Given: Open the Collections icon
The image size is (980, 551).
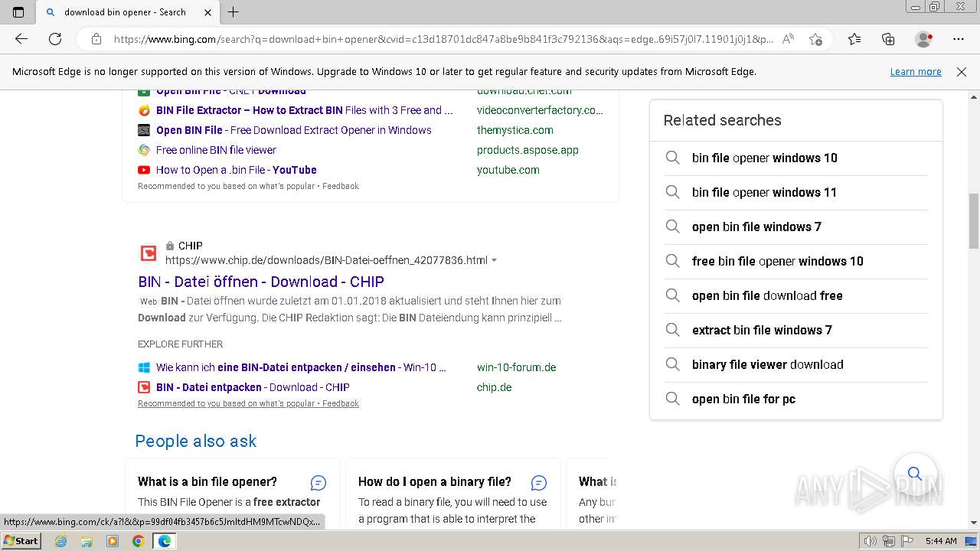Looking at the screenshot, I should pyautogui.click(x=888, y=39).
